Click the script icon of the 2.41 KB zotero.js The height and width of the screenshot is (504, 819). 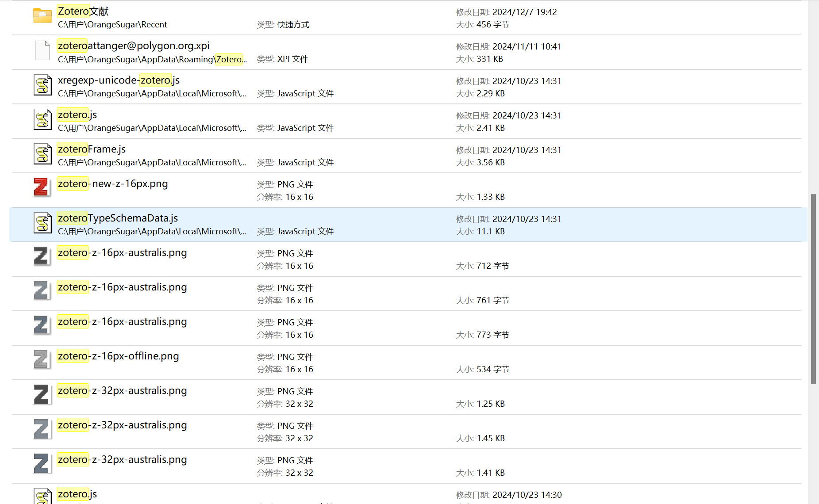[x=42, y=119]
